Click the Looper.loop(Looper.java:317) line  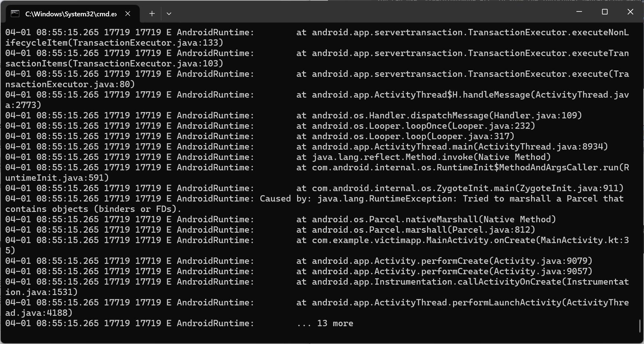point(413,136)
